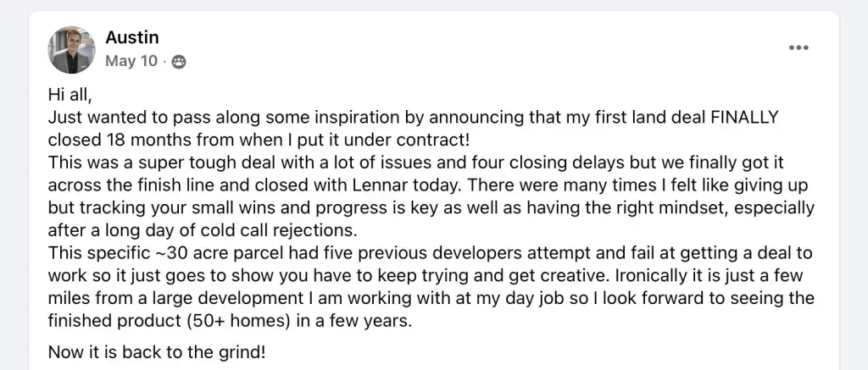Open Austin's profile via the name link
This screenshot has height=370, width=868.
[131, 37]
